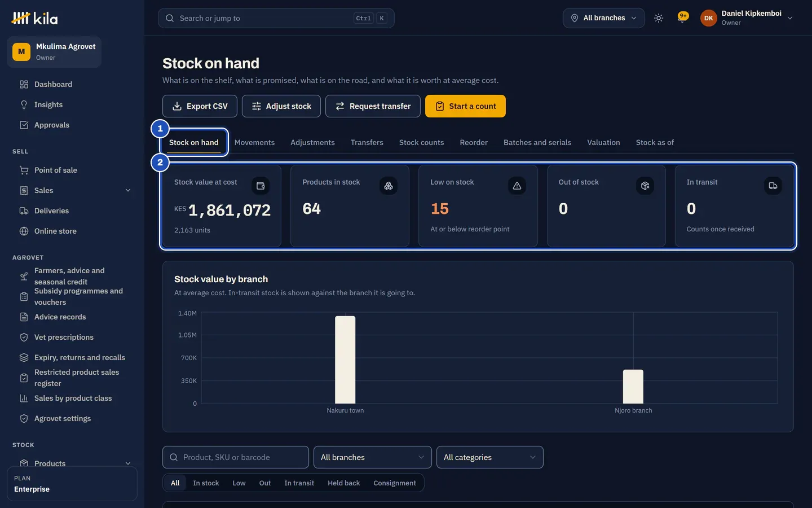
Task: Click the Online store globe icon
Action: [24, 231]
